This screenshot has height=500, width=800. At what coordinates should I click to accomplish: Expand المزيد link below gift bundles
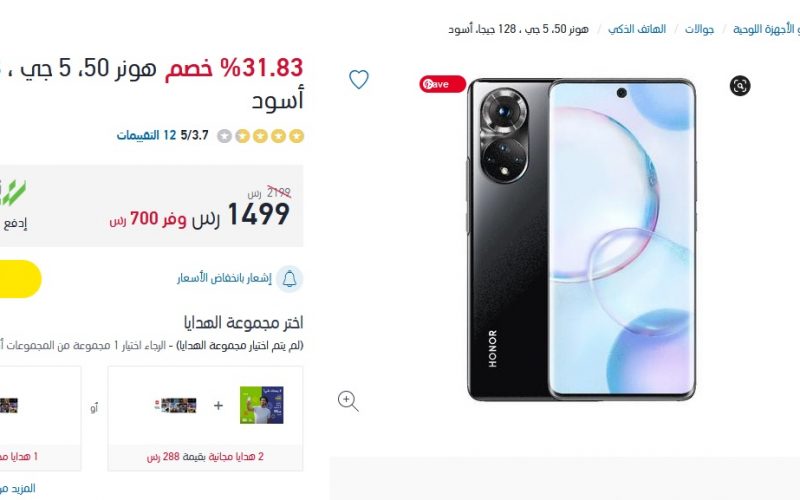(18, 488)
